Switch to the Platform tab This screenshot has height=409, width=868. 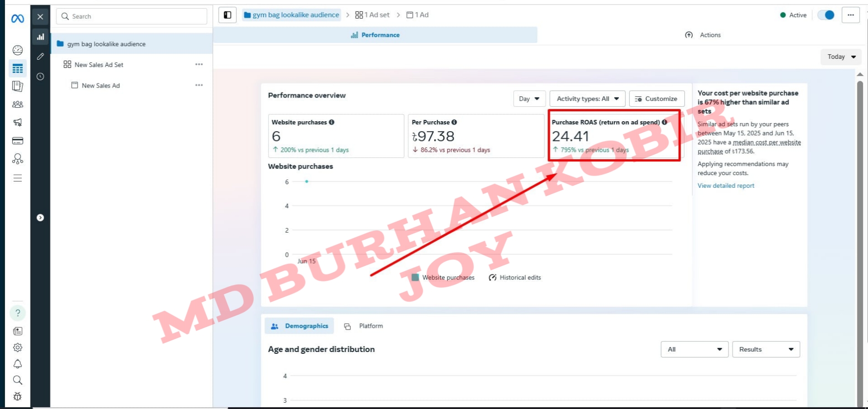pos(364,326)
